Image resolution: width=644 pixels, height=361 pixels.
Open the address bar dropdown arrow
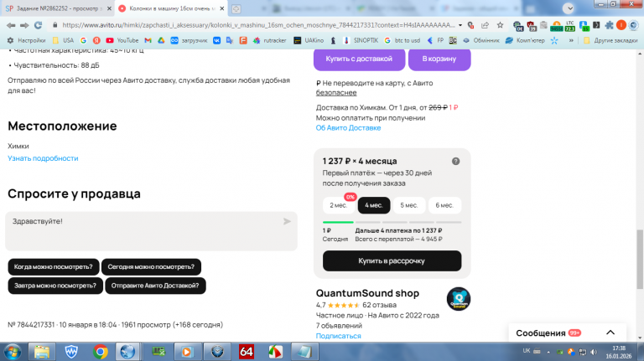click(x=460, y=25)
